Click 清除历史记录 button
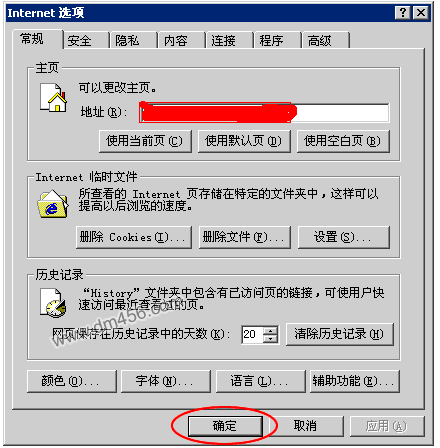Screen dimensions: 440x448 tap(340, 334)
